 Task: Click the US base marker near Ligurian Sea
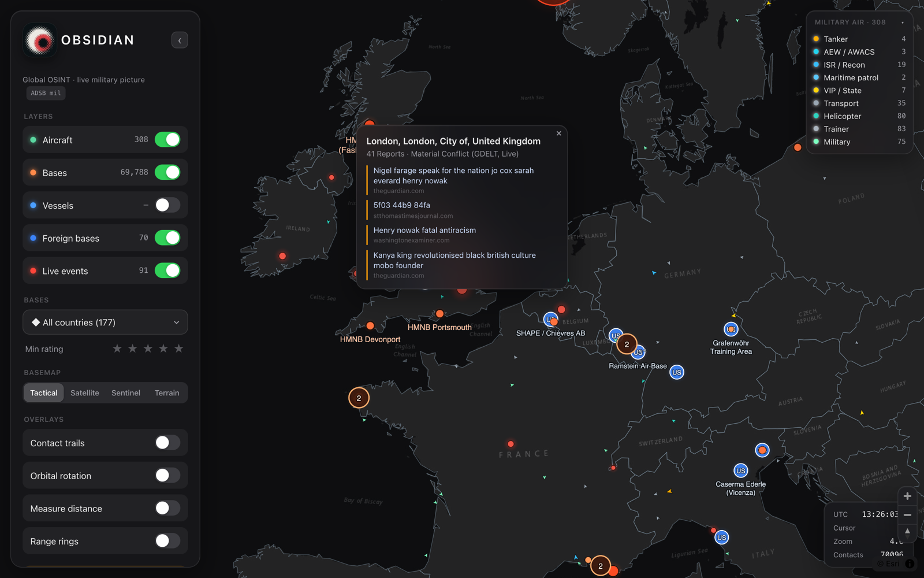pyautogui.click(x=721, y=538)
